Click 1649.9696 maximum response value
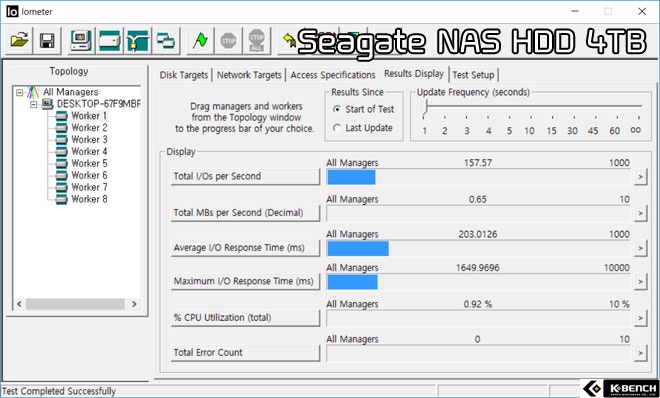 click(x=478, y=268)
